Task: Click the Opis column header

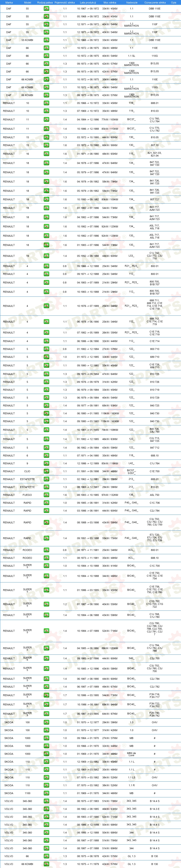Action: (x=174, y=2)
